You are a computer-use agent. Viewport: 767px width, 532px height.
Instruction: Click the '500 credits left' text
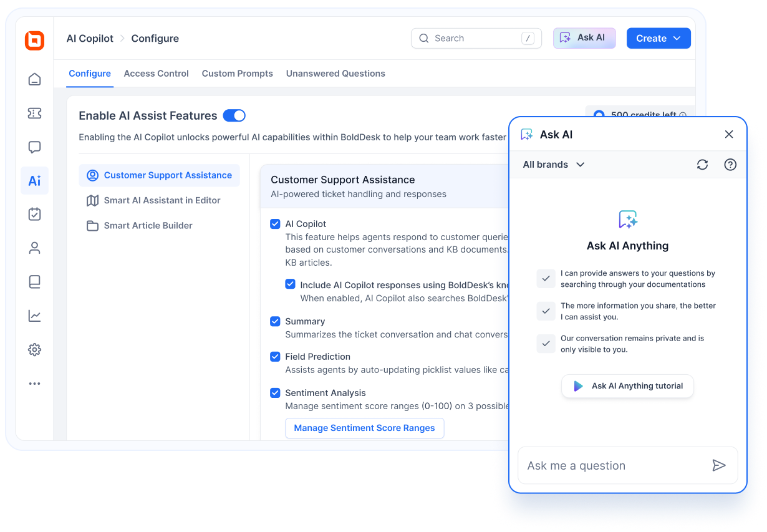tap(644, 115)
